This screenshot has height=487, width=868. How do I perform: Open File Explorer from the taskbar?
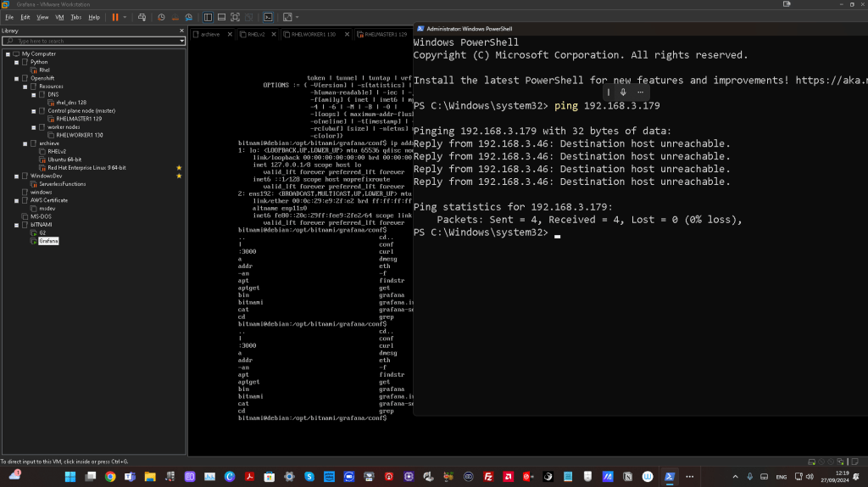point(150,477)
